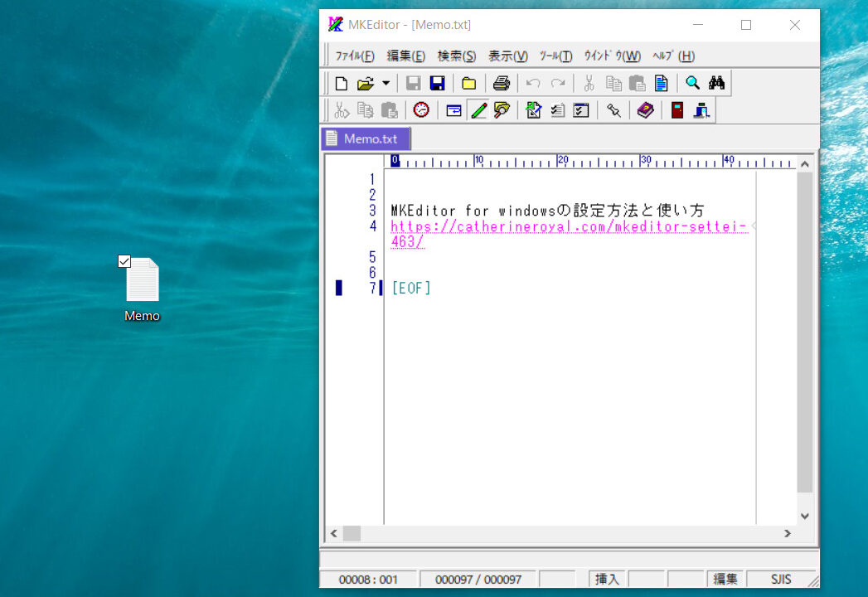Open the ウィンドウ(W) menu
This screenshot has height=597, width=868.
[x=613, y=56]
